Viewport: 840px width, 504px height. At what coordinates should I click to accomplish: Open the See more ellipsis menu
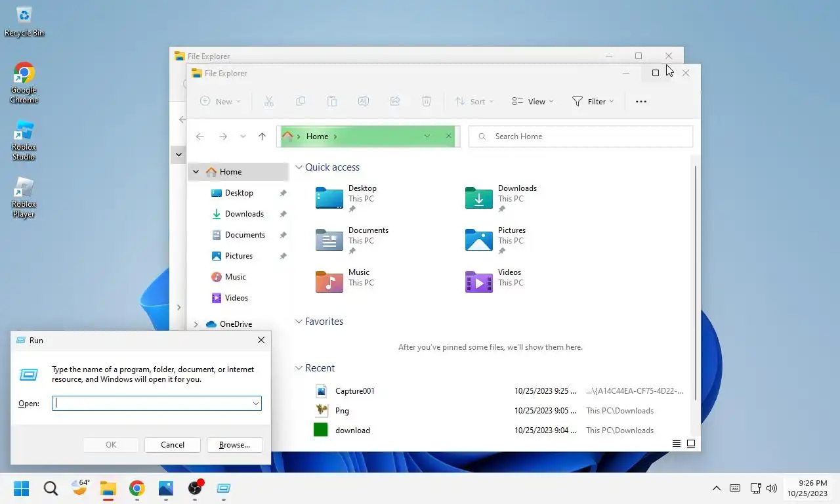click(x=641, y=101)
